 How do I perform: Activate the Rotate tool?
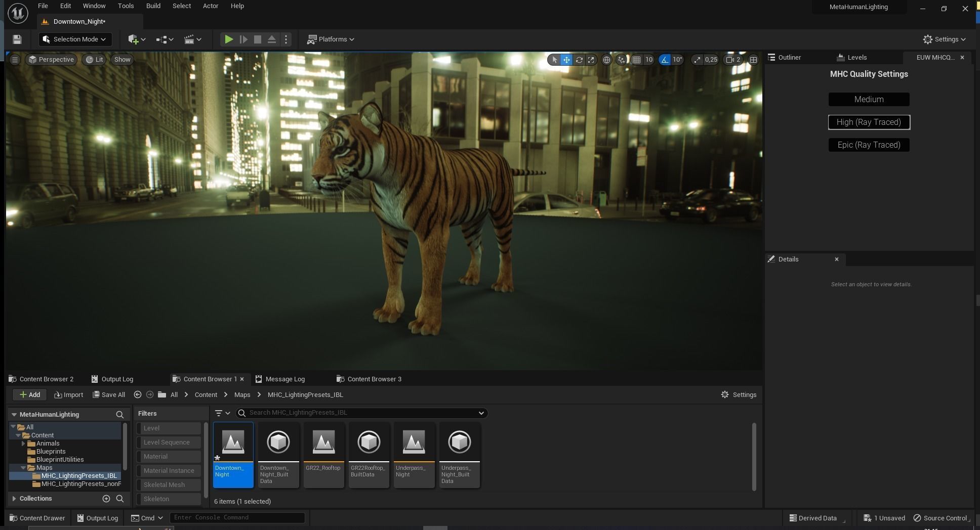[x=579, y=60]
